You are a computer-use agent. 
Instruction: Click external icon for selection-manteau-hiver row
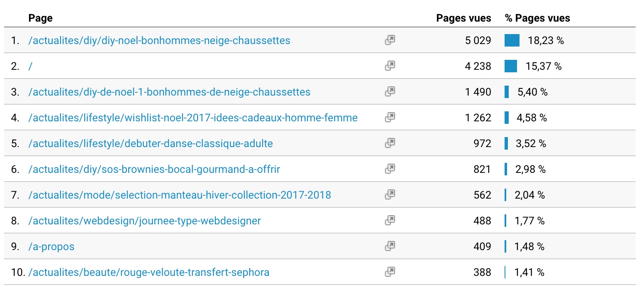390,195
